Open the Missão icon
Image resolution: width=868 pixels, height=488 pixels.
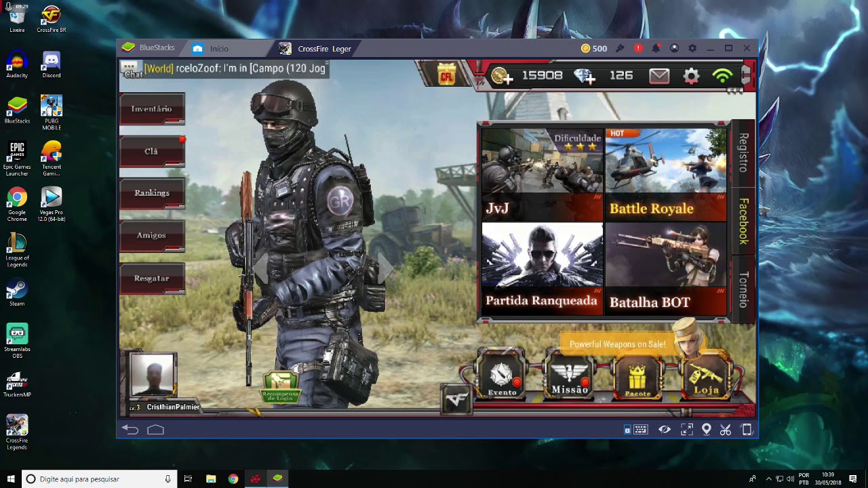click(x=570, y=375)
